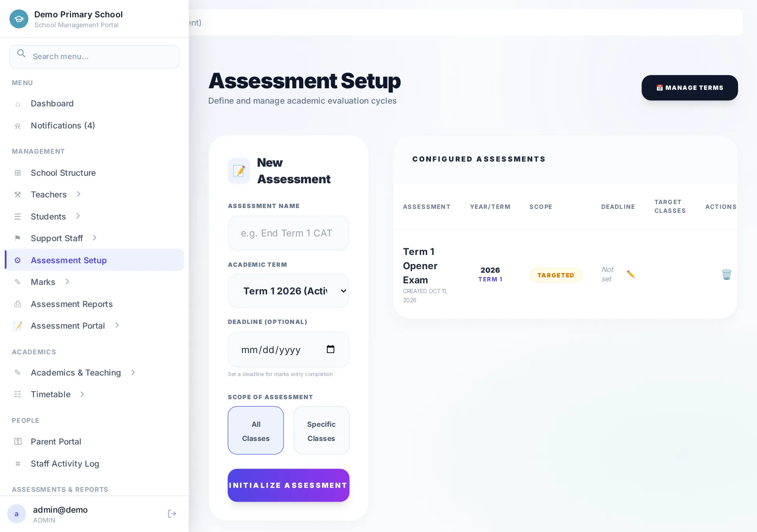Click the Search menu input field
This screenshot has height=532, width=757.
pos(94,57)
